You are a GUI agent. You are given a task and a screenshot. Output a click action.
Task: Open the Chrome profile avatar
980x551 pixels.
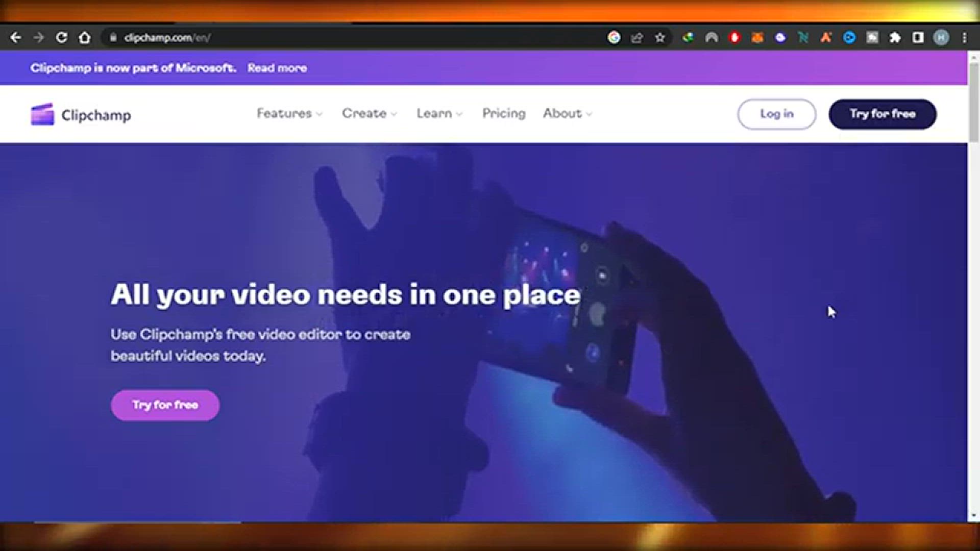pos(941,37)
